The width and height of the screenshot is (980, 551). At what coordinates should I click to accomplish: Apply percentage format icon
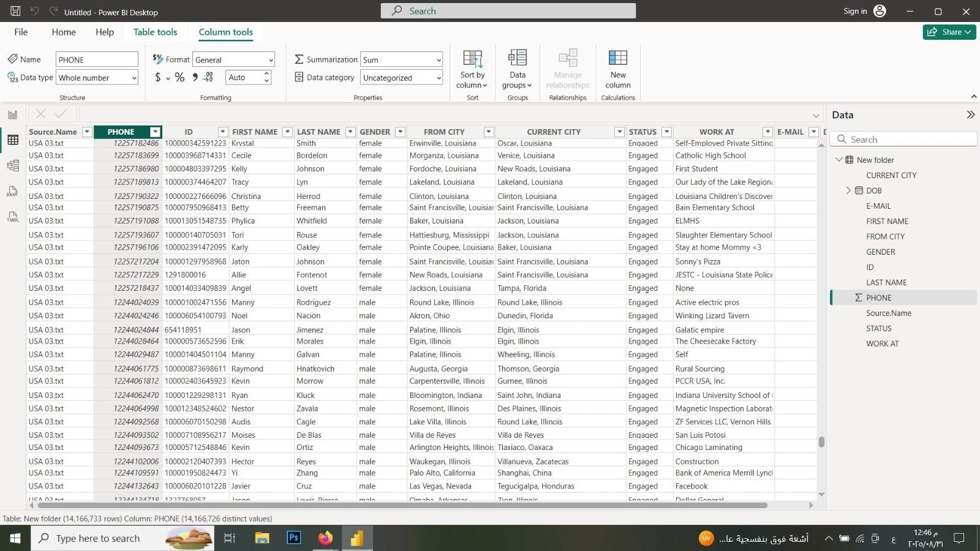click(179, 77)
